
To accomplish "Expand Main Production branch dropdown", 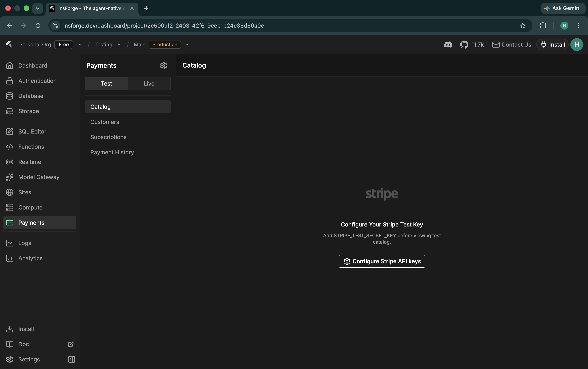I will pyautogui.click(x=187, y=45).
